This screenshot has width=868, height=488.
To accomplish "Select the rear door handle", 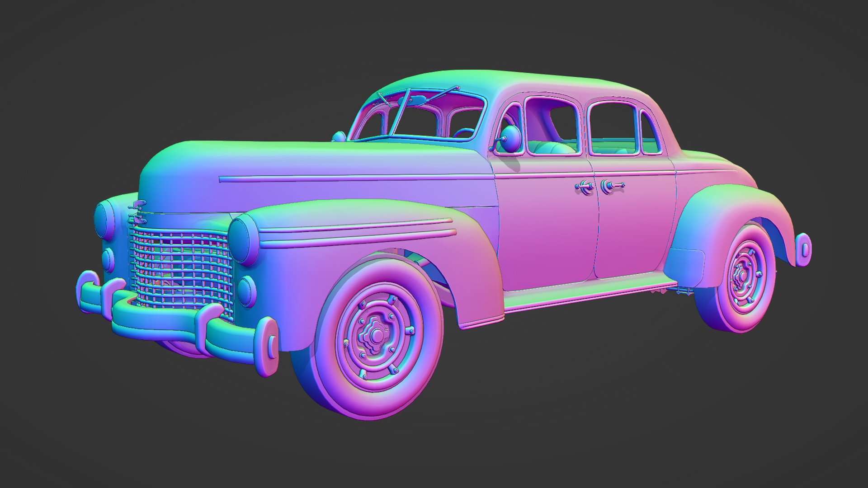I will 611,185.
